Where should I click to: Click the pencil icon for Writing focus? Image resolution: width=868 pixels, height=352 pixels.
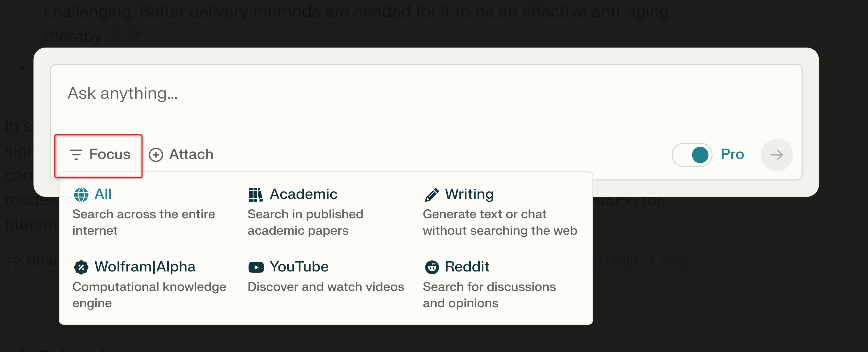432,195
